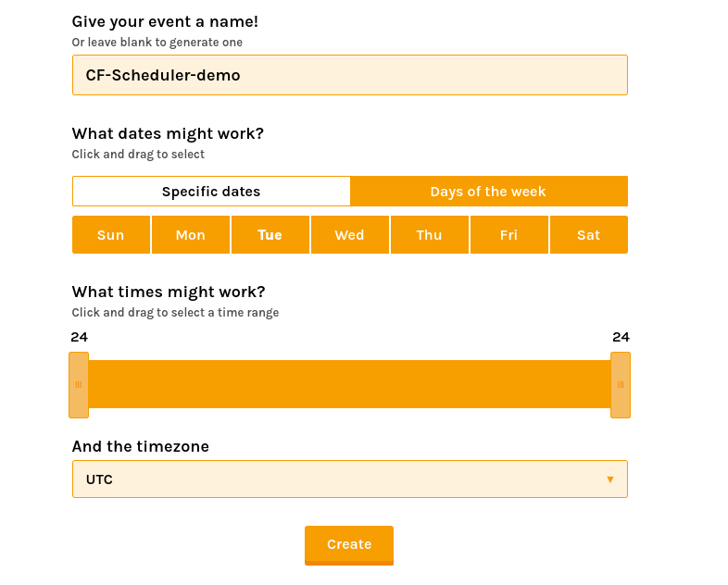
Task: Click grip icon on right slider handle
Action: [621, 384]
